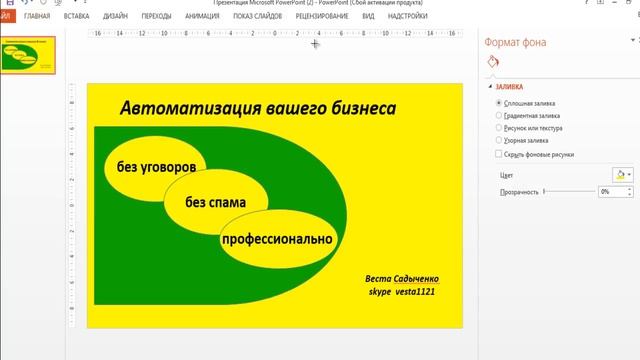The image size is (640, 360).
Task: Click the Прозрачность percentage field
Action: point(612,192)
